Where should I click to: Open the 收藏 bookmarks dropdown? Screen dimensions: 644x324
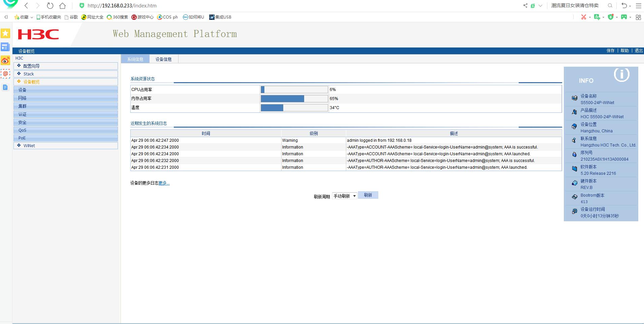[24, 17]
